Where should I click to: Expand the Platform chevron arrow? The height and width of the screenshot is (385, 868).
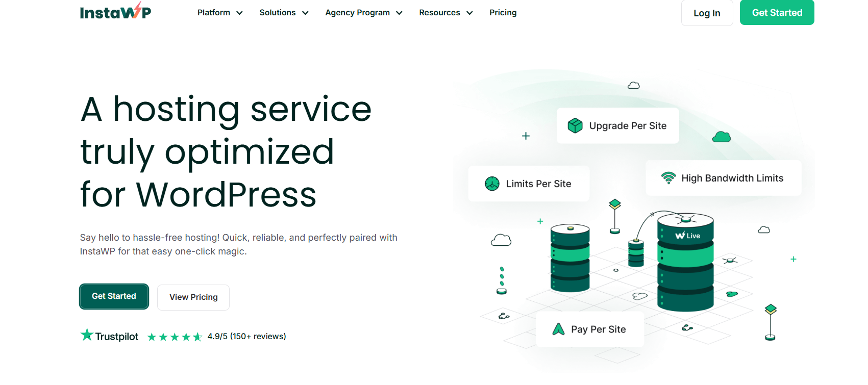239,13
